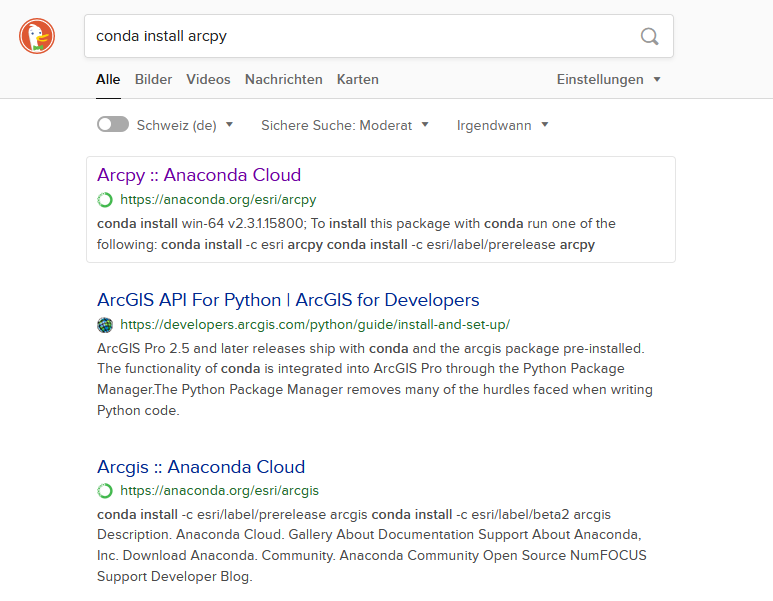Click the Anaconda favicon beside the esri/arcgis URL

tap(105, 491)
